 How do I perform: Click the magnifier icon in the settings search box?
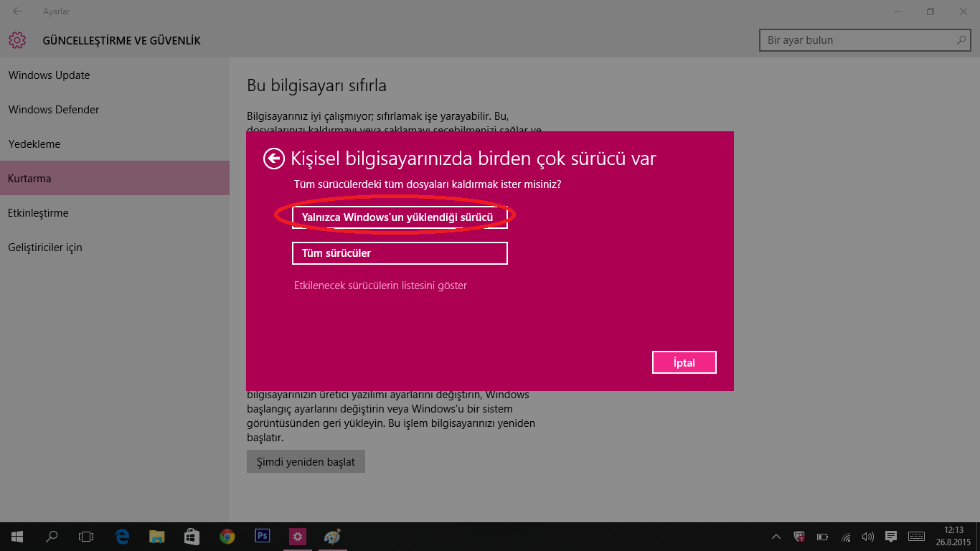tap(961, 40)
